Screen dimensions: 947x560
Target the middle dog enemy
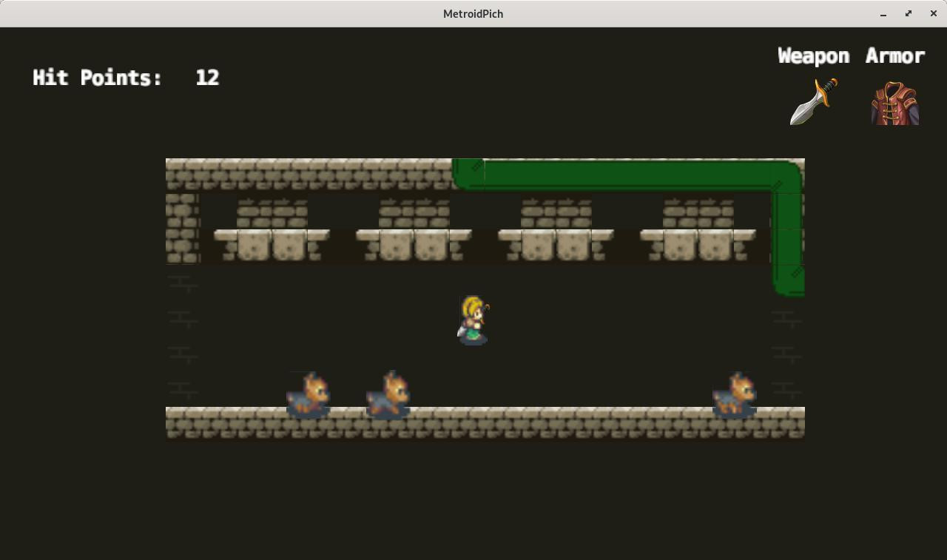388,395
